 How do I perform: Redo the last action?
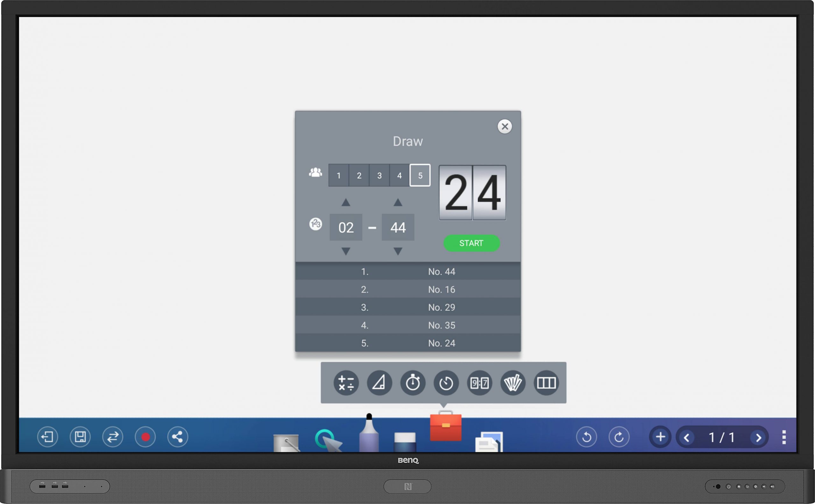(x=619, y=437)
